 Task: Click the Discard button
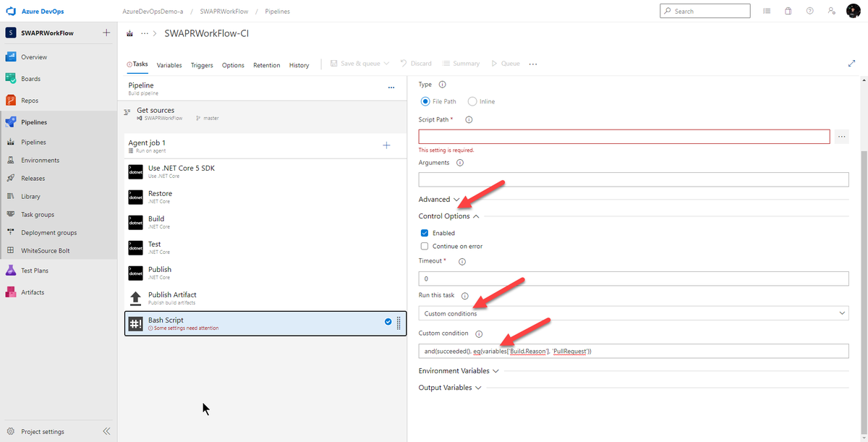[x=415, y=64]
